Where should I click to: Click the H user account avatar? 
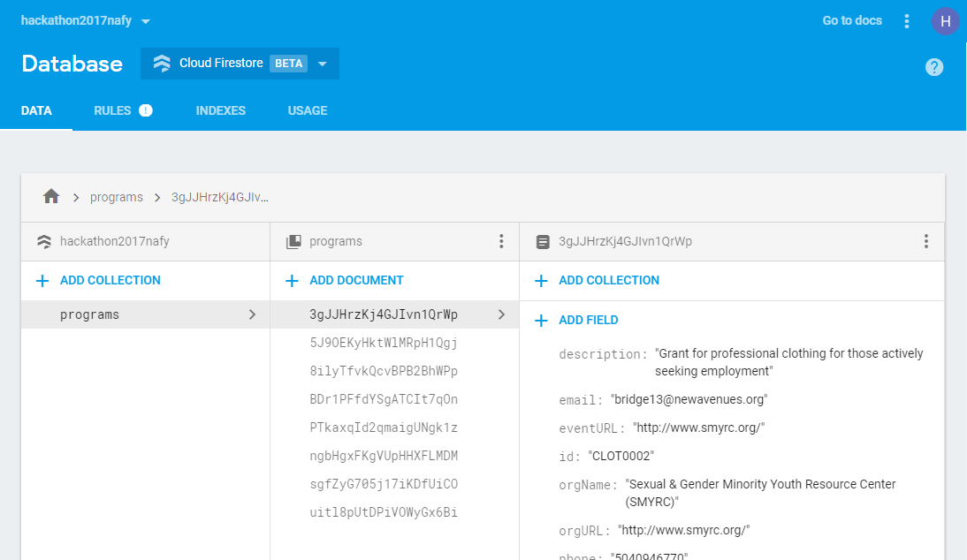click(945, 21)
